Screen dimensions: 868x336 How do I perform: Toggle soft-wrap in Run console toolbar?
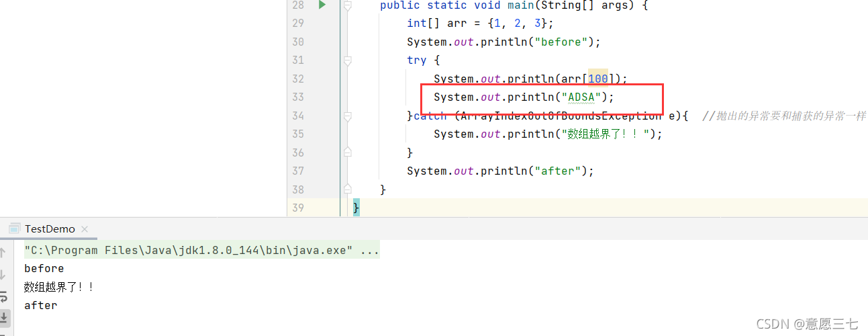click(x=3, y=296)
